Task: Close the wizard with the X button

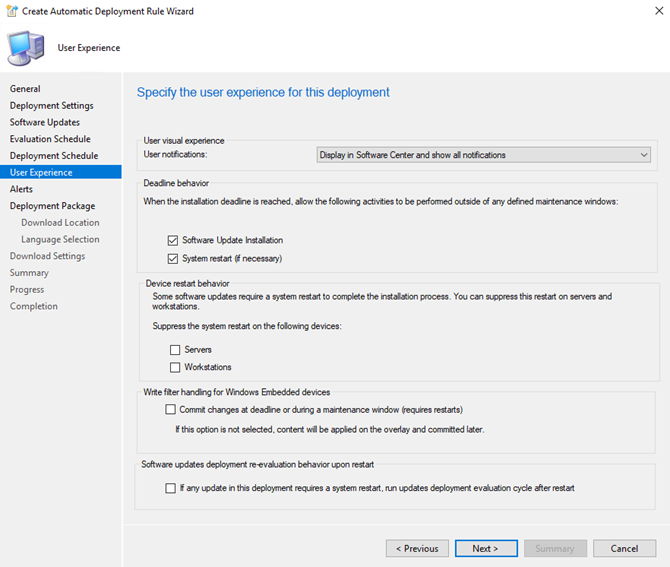Action: (x=659, y=11)
